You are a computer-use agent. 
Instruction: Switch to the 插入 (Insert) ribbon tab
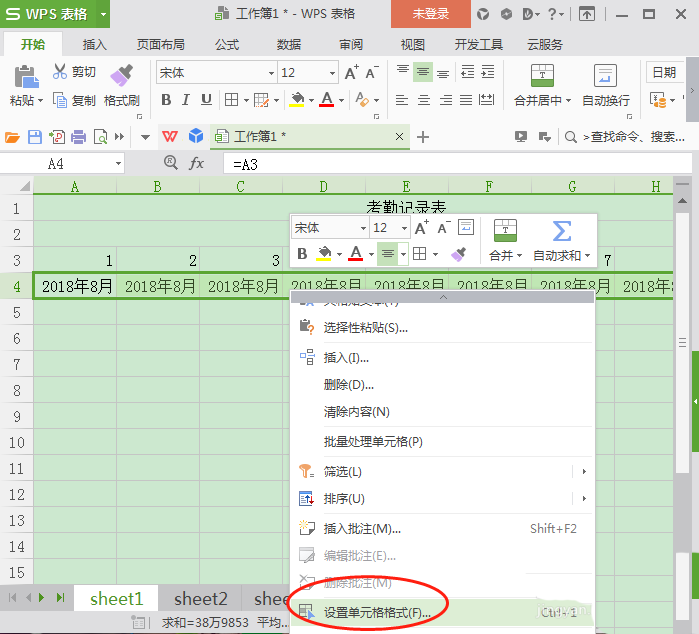coord(95,45)
